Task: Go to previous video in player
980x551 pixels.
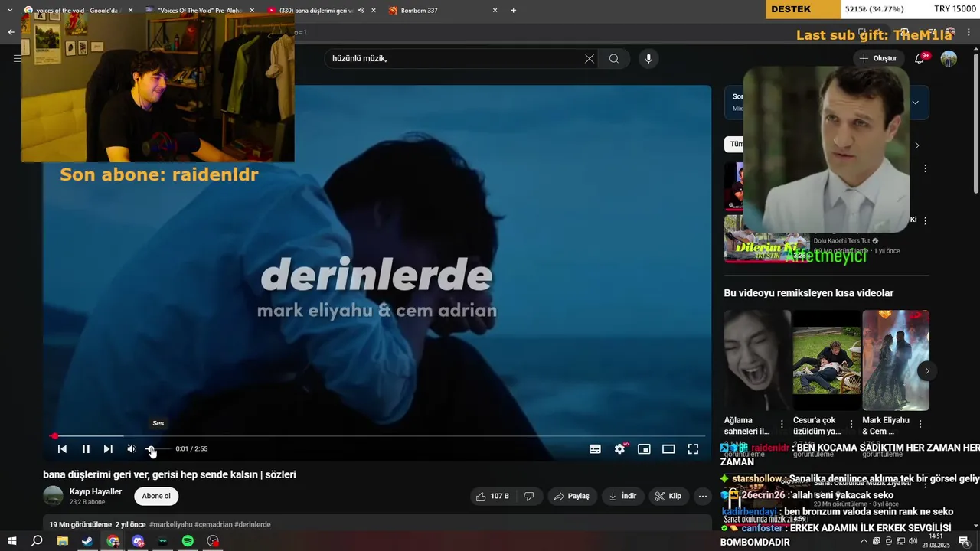Action: 62,449
